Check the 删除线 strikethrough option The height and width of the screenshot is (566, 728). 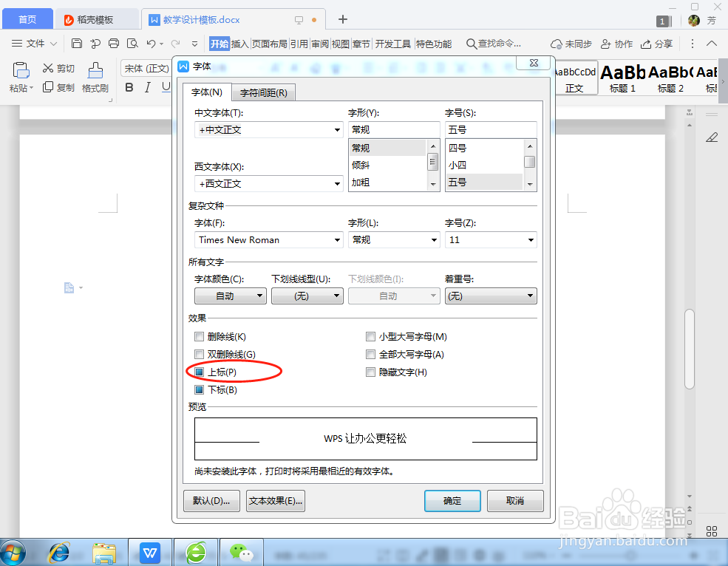[x=199, y=336]
